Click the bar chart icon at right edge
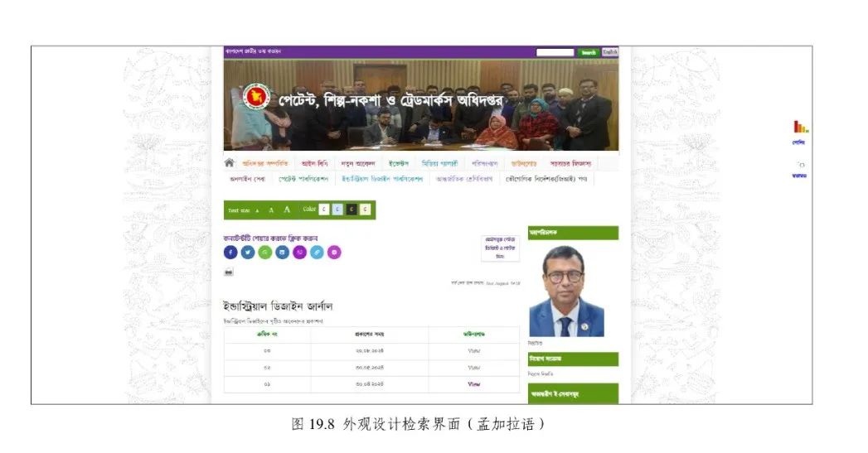Image resolution: width=868 pixels, height=453 pixels. (x=800, y=128)
